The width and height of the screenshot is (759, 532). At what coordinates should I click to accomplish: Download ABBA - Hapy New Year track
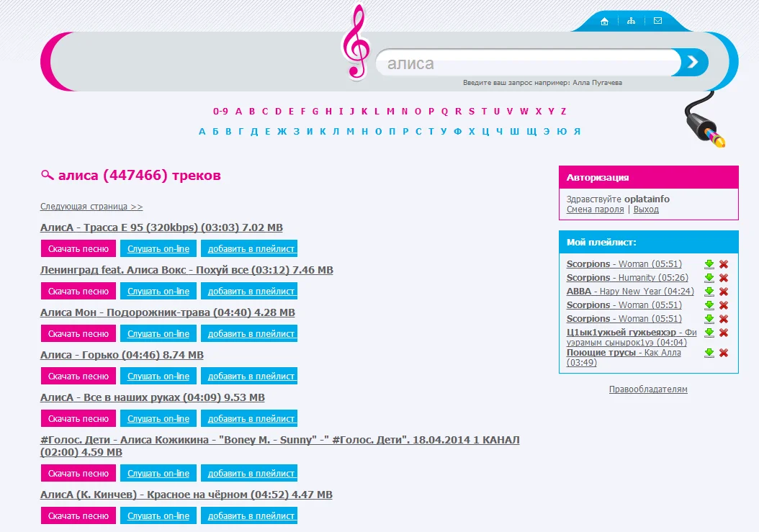(x=709, y=292)
